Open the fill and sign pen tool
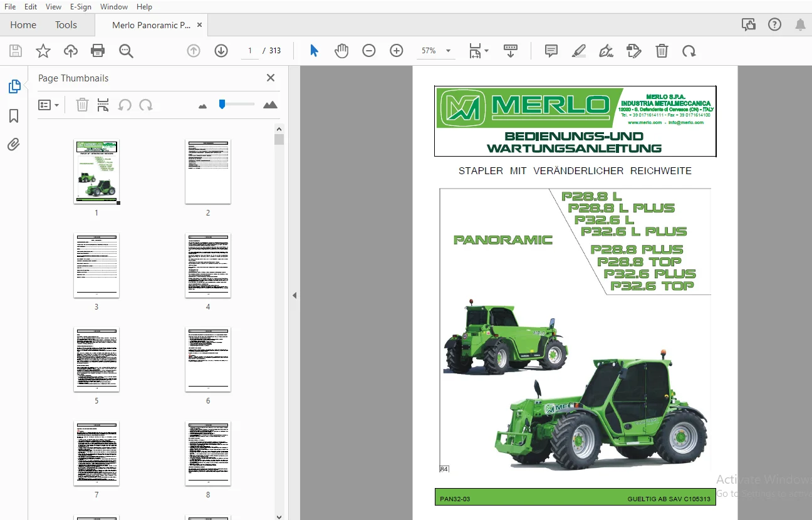This screenshot has width=812, height=520. [606, 51]
